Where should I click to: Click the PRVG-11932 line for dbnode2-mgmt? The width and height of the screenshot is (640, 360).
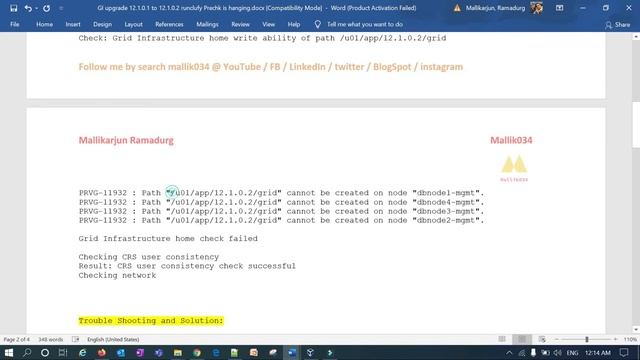point(281,220)
